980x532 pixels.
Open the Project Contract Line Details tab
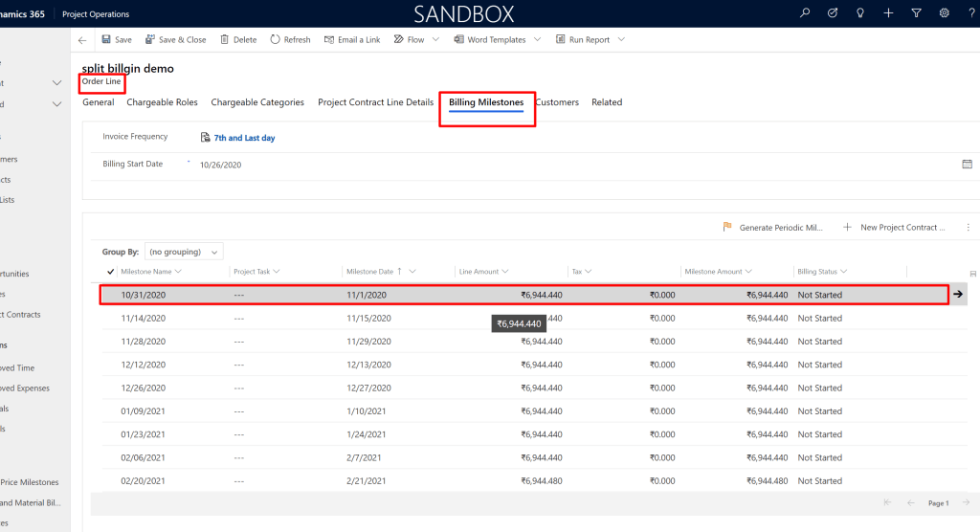(x=375, y=102)
